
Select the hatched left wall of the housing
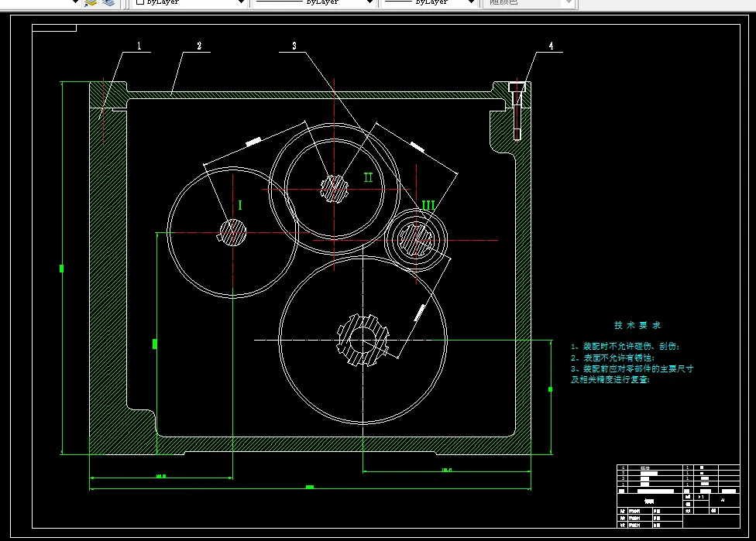(x=108, y=270)
